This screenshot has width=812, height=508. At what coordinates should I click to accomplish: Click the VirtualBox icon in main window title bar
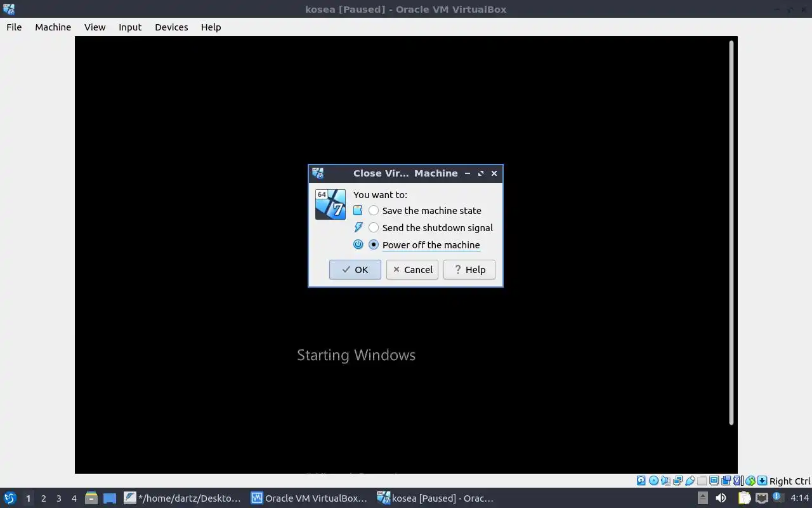pyautogui.click(x=8, y=9)
